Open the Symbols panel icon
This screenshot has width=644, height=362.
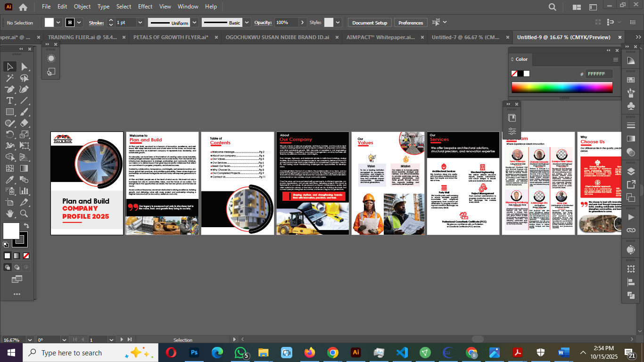[x=631, y=106]
